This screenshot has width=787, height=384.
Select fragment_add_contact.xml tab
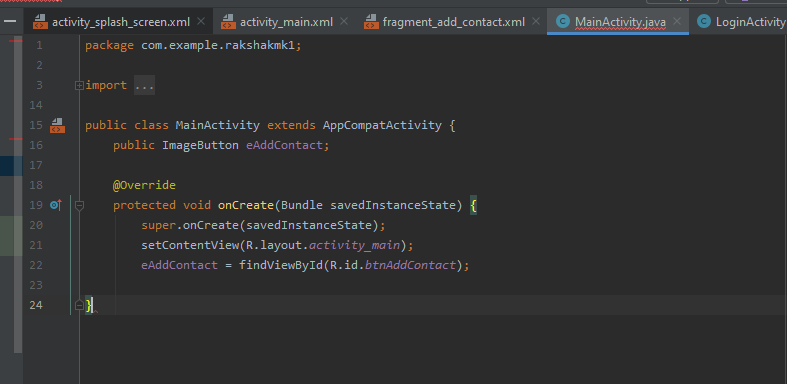(x=453, y=22)
